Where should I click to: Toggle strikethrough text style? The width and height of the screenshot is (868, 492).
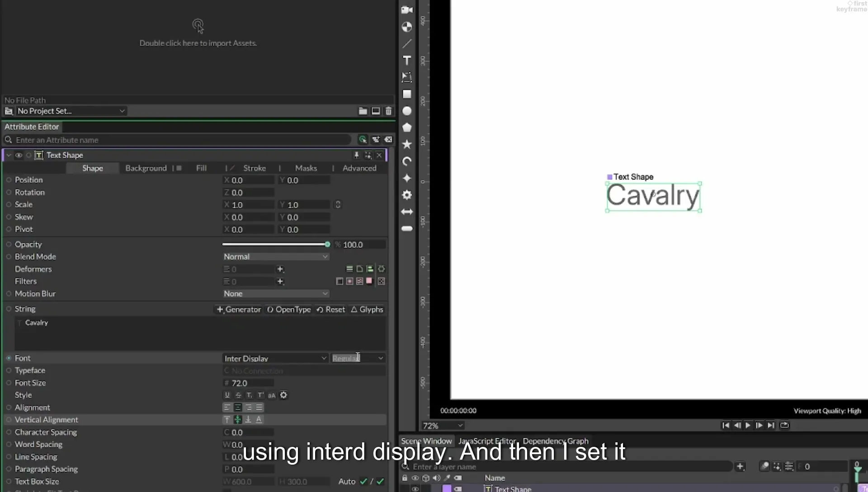[x=238, y=395]
